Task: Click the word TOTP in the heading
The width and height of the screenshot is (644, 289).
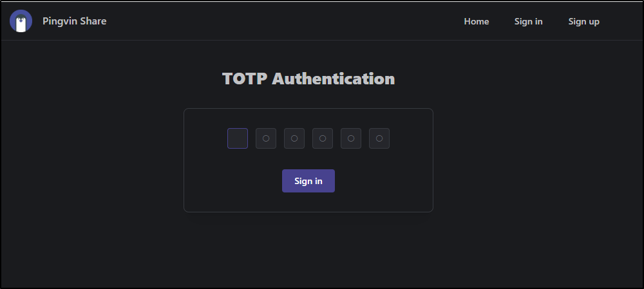Action: pos(244,79)
